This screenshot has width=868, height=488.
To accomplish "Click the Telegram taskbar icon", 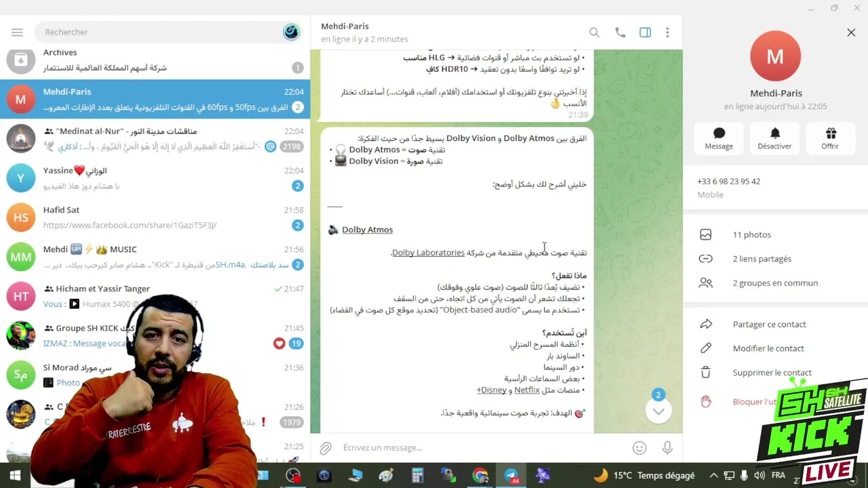I will click(511, 476).
